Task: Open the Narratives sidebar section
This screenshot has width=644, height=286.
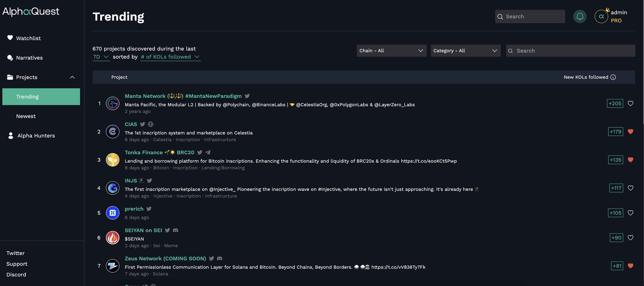Action: (x=29, y=58)
